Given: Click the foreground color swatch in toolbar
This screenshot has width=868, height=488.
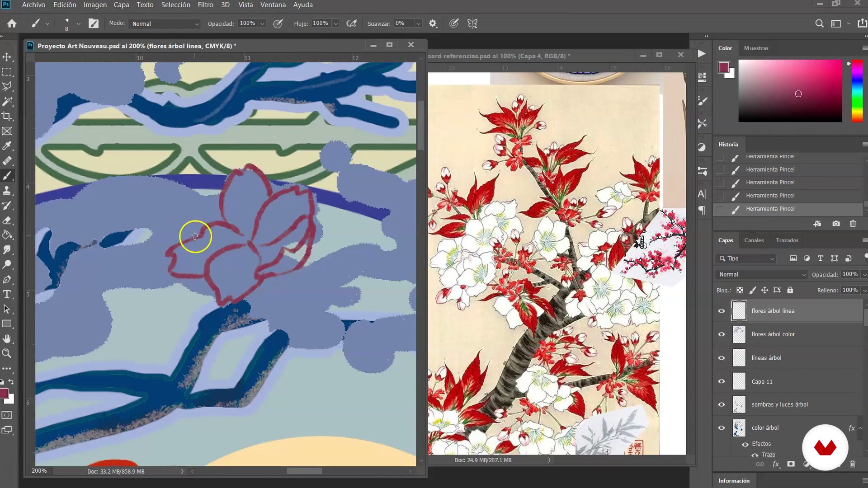Looking at the screenshot, I should 4,394.
